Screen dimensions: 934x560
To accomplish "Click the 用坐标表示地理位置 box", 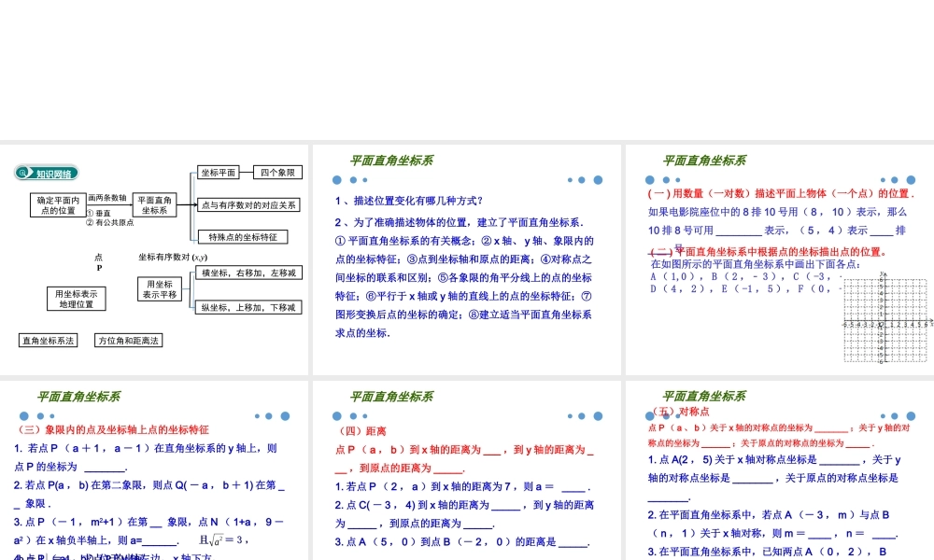I will (x=75, y=299).
